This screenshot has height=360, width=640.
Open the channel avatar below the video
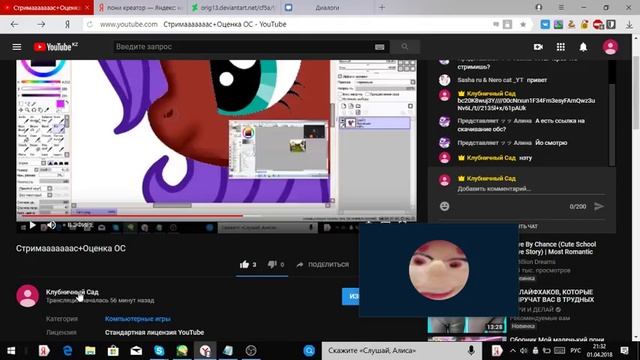tap(27, 296)
